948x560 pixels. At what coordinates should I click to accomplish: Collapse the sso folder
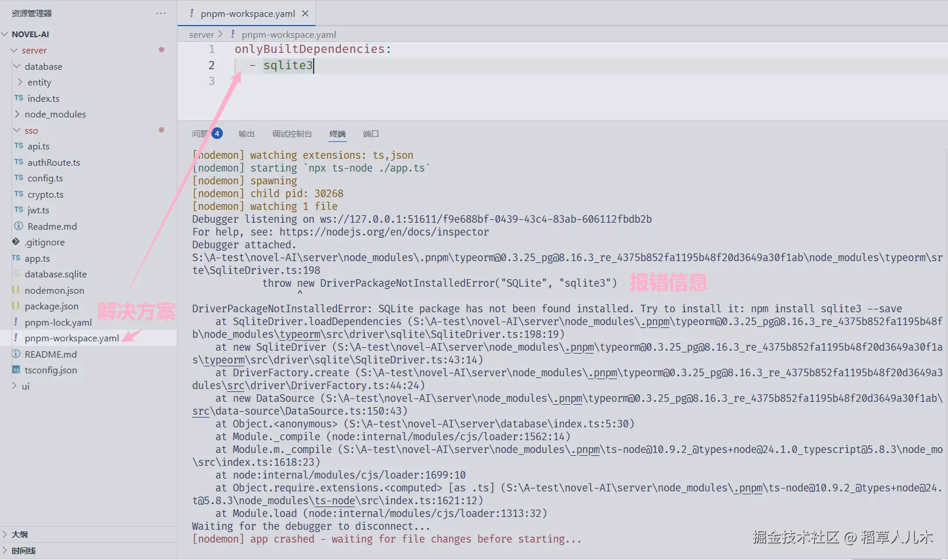[x=17, y=130]
